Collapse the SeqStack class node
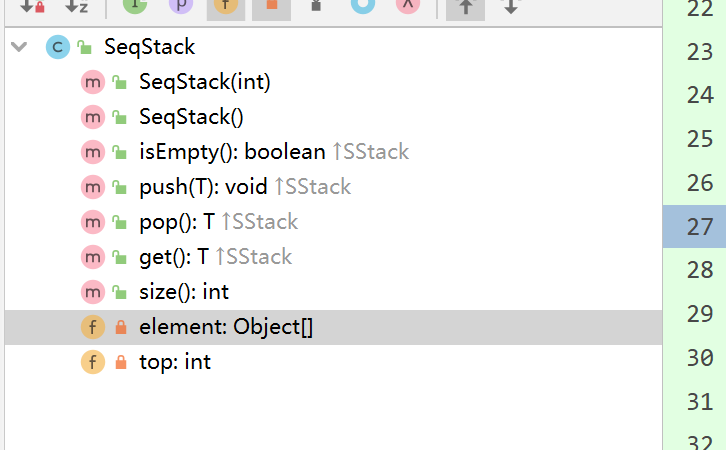The width and height of the screenshot is (726, 450). click(x=18, y=47)
